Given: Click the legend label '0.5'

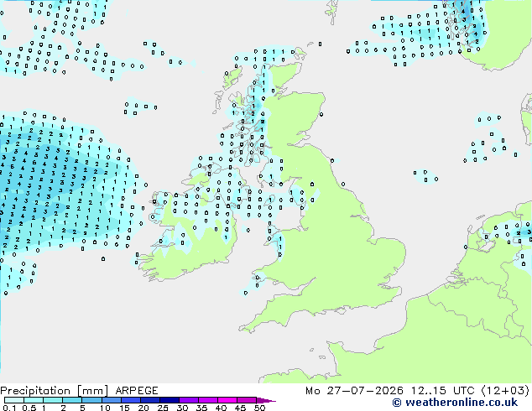Looking at the screenshot, I should tap(29, 408).
